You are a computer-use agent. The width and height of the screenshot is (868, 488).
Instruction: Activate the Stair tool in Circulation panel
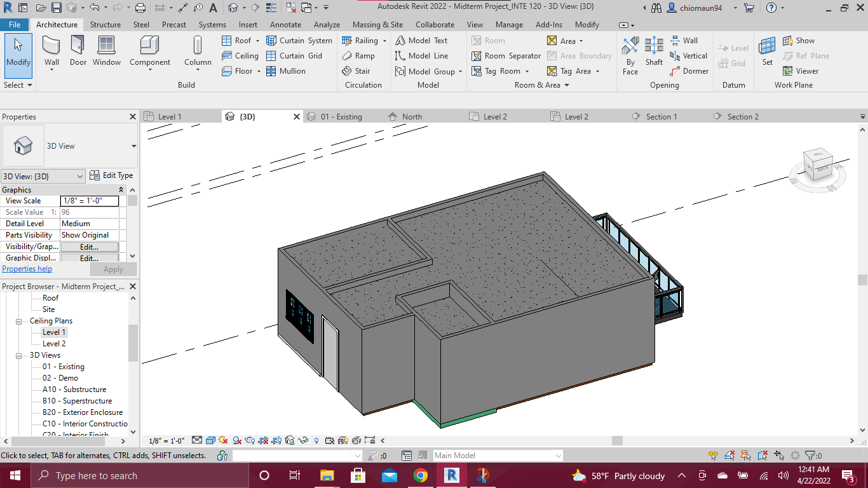362,71
